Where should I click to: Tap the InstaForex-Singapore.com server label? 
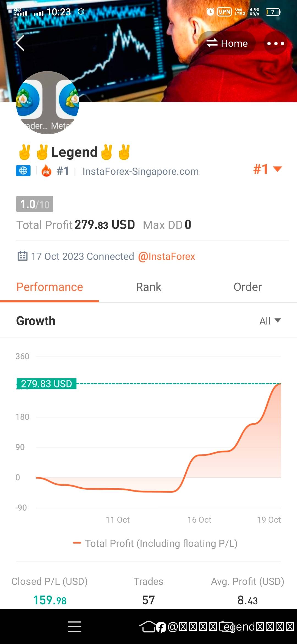[x=141, y=171]
